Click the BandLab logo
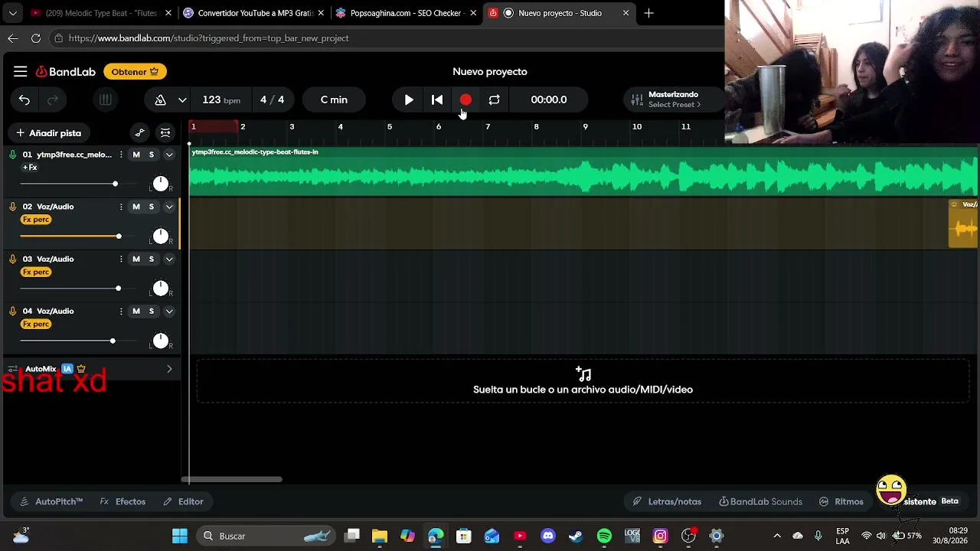 point(66,71)
